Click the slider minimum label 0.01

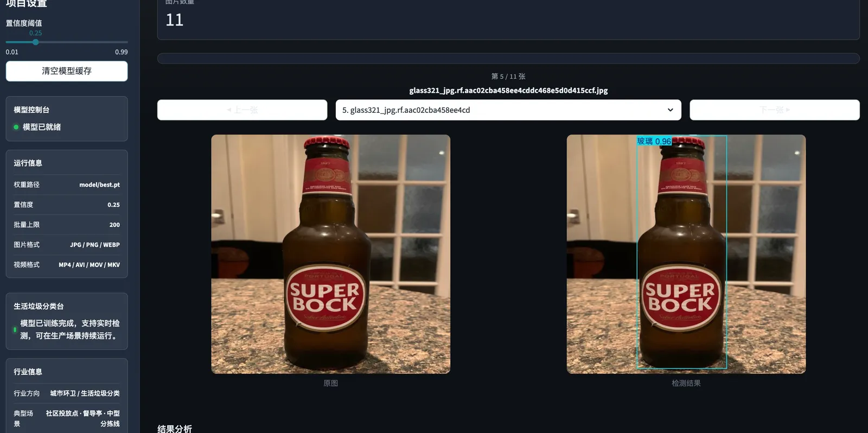point(12,52)
